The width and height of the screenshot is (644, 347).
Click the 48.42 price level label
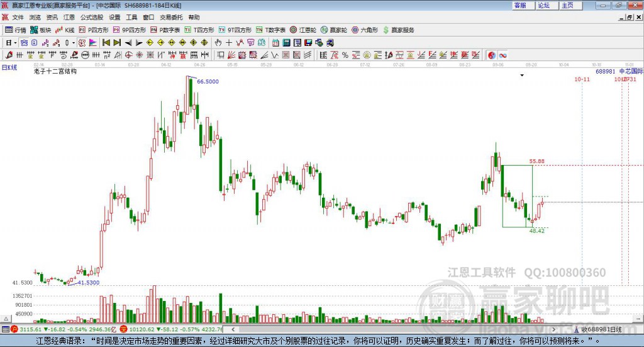pos(537,230)
